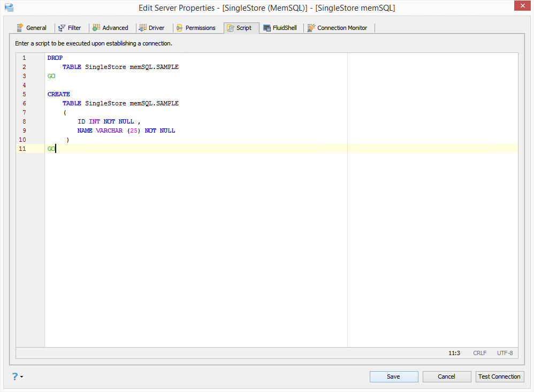Screen dimensions: 534x392
Task: Click the GO statement on line 11
Action: pos(51,149)
